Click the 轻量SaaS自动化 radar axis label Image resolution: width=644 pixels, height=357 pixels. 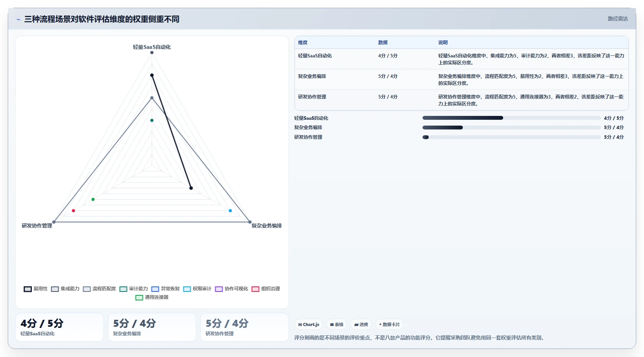(152, 47)
